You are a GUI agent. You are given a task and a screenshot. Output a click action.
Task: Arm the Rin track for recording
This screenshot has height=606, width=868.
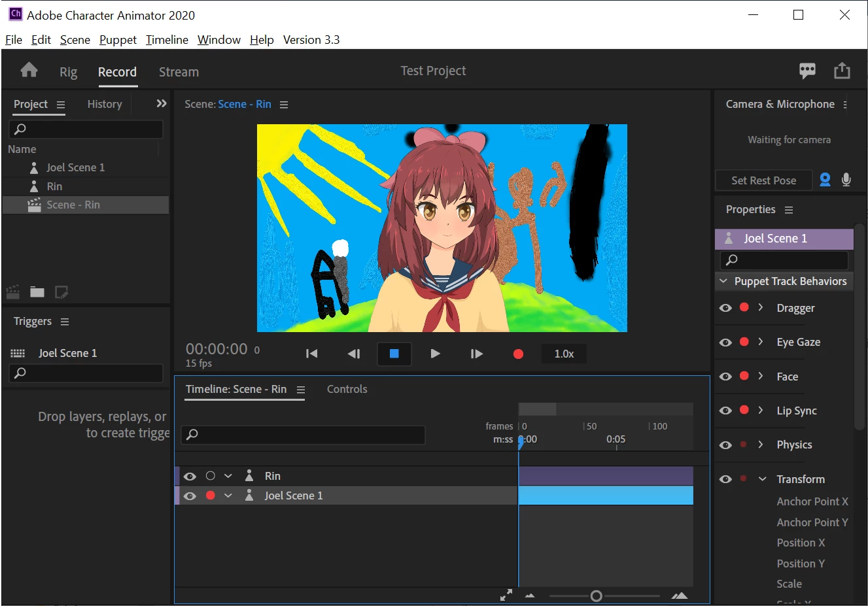pyautogui.click(x=210, y=476)
